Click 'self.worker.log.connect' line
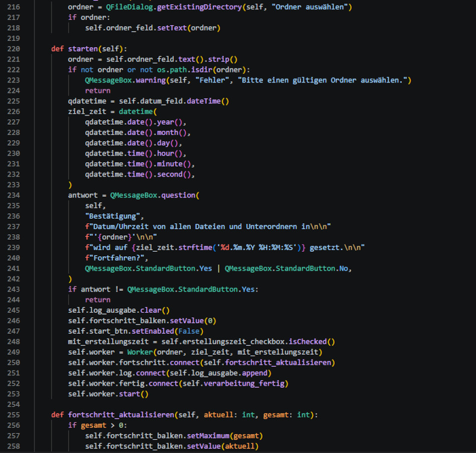476x453 pixels. coord(170,373)
